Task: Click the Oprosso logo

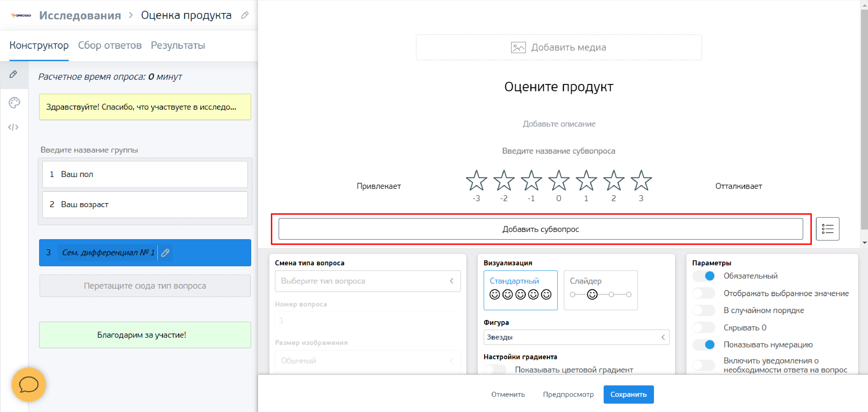Action: coord(21,15)
